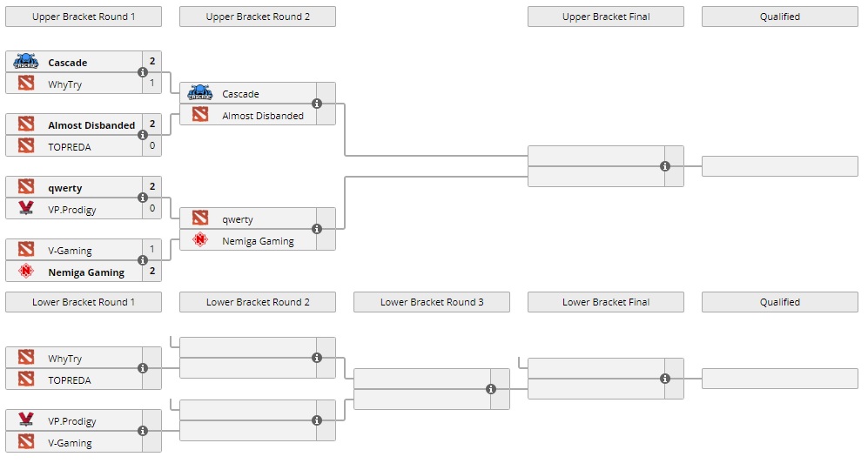The width and height of the screenshot is (868, 470).
Task: Open info icon for Cascade vs WhyTry match
Action: coord(143,73)
